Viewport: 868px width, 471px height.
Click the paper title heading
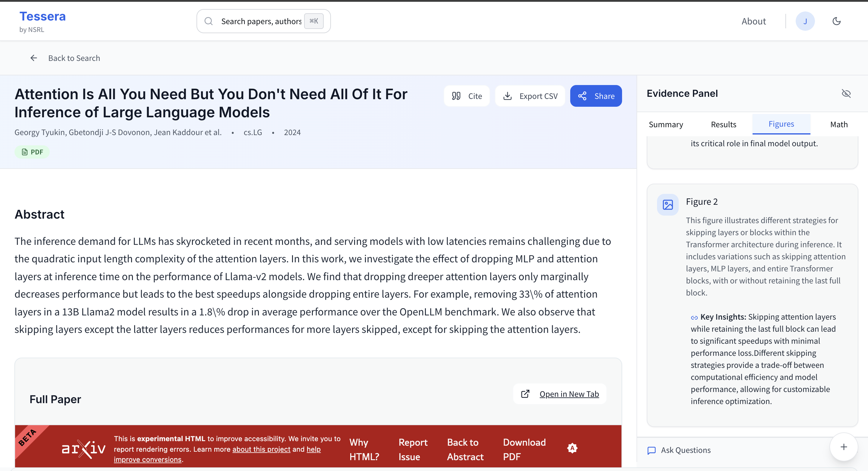(211, 103)
